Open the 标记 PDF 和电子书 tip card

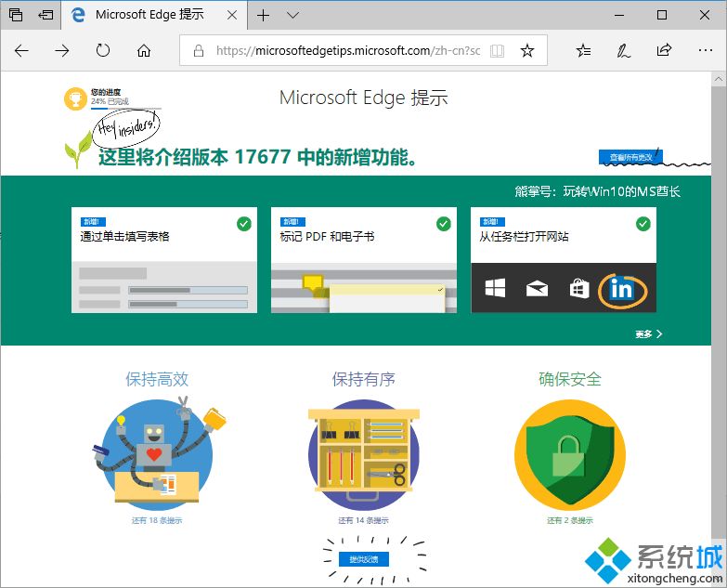pyautogui.click(x=364, y=260)
